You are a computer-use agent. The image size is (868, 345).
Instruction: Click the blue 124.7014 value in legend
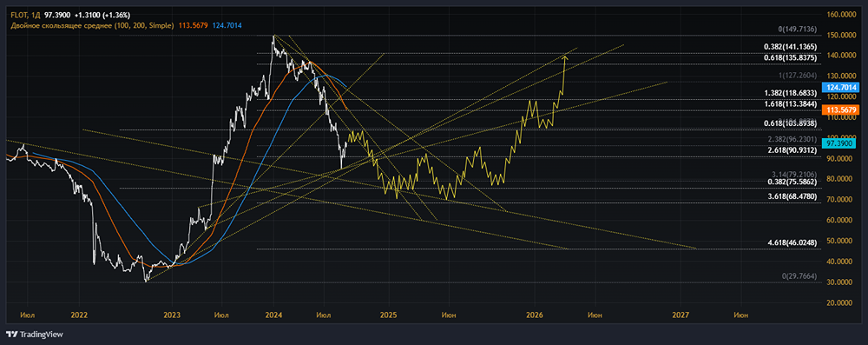pos(227,25)
